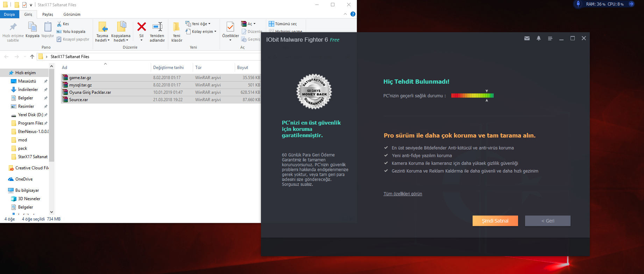Open Yerel Disk (D:) in sidebar
This screenshot has height=274, width=644.
(30, 115)
